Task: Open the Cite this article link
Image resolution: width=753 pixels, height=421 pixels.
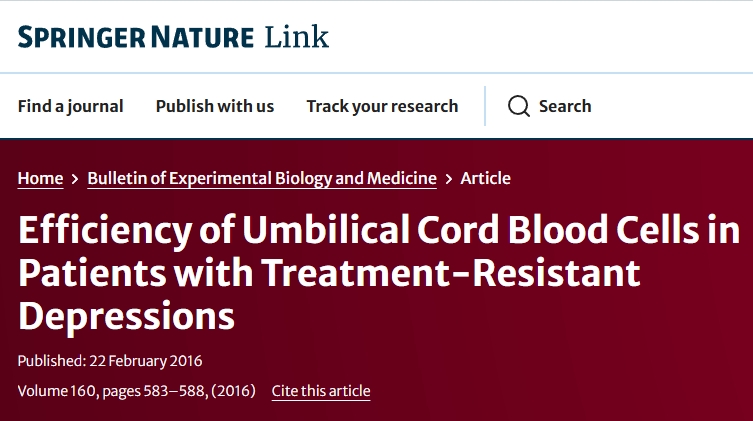Action: pyautogui.click(x=321, y=391)
